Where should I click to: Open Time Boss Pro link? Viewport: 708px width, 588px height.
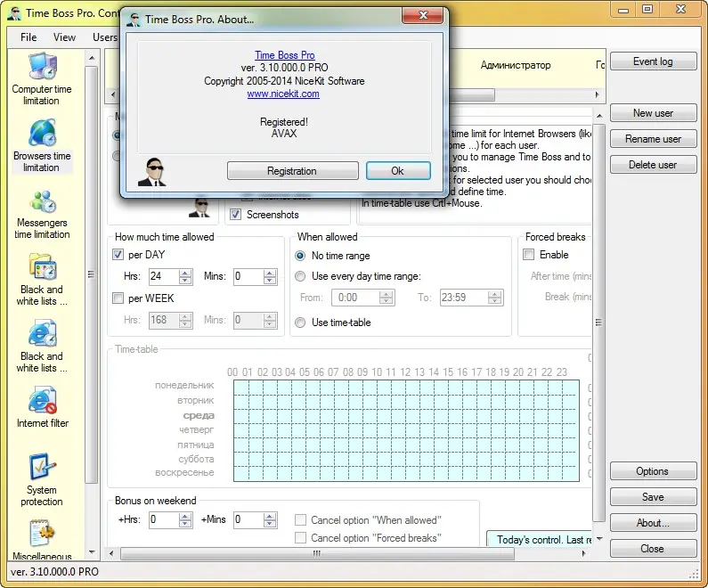click(x=284, y=55)
